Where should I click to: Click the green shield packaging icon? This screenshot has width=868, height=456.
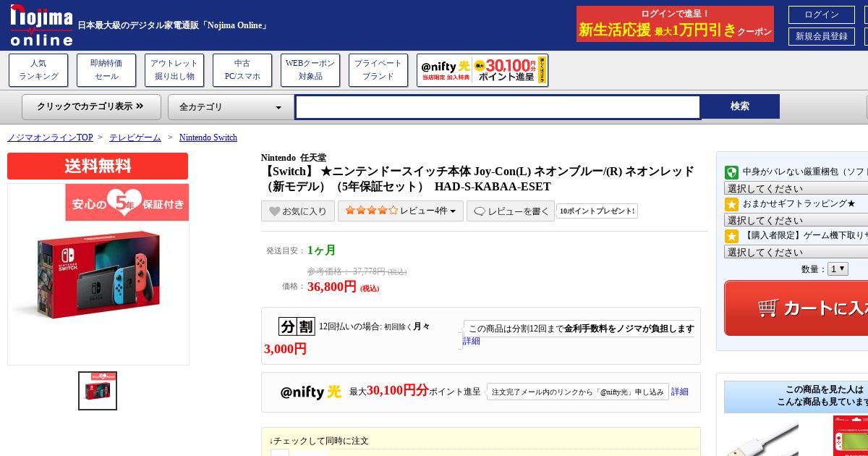[731, 172]
